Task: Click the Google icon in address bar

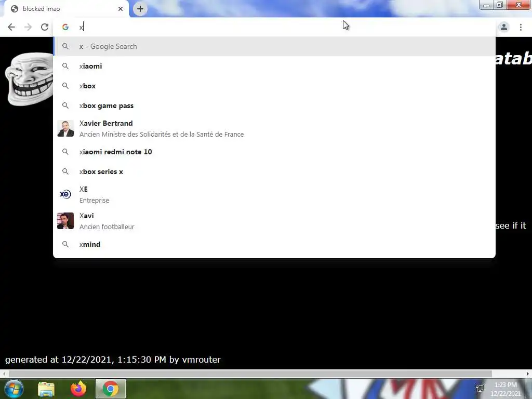Action: 65,27
